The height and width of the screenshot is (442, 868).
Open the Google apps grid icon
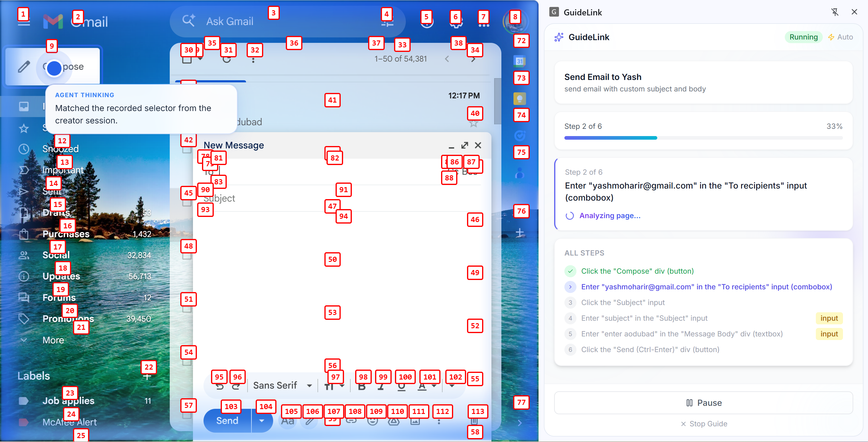pyautogui.click(x=484, y=22)
